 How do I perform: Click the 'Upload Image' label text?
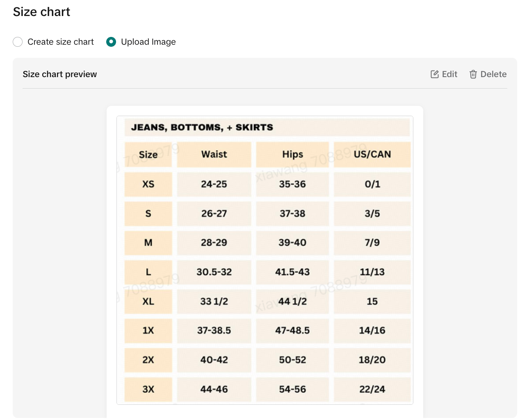(x=148, y=42)
